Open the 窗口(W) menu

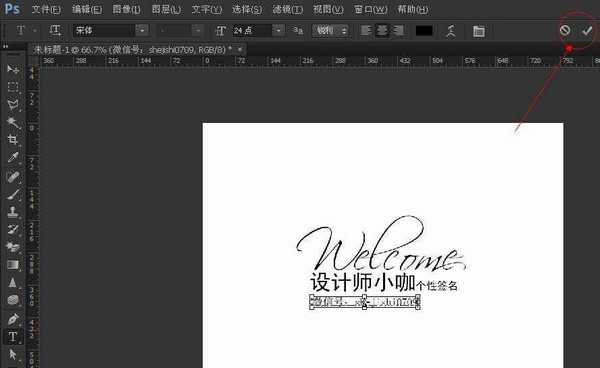370,9
